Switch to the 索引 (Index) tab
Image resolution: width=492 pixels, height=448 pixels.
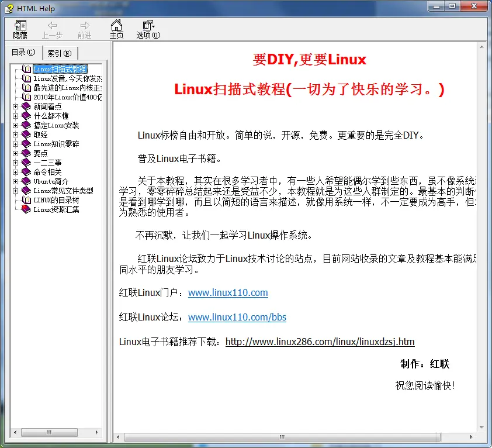(59, 53)
